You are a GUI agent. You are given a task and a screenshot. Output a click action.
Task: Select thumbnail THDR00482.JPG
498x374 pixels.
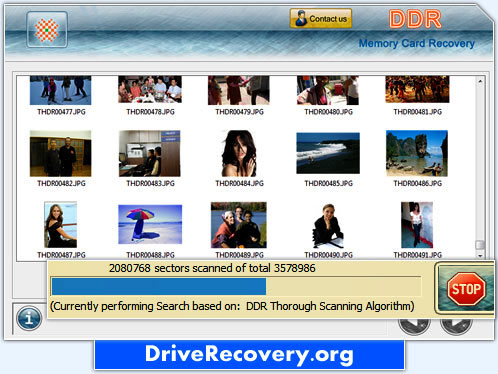point(60,153)
